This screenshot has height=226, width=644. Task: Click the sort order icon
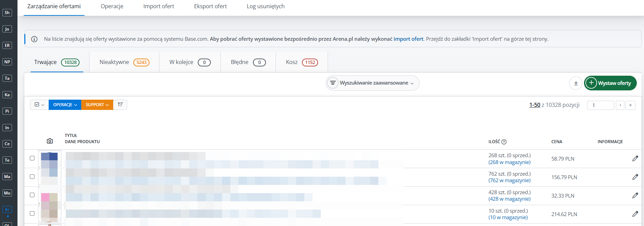(x=120, y=105)
